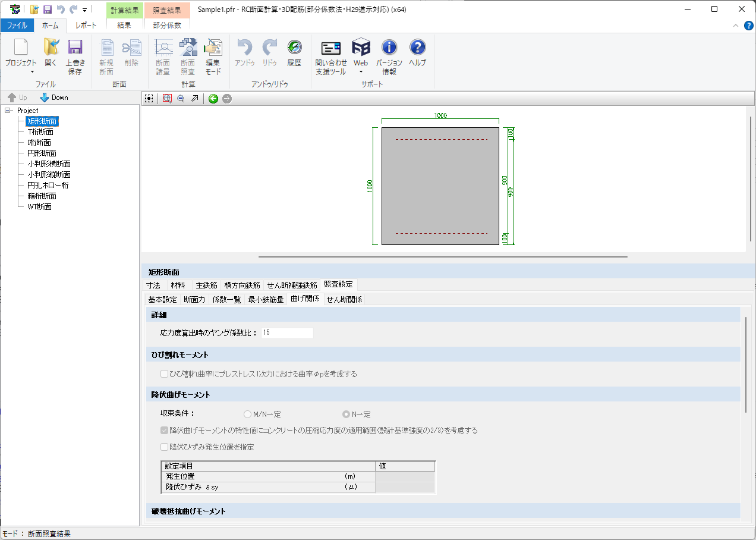Select the N一定 radio button
The height and width of the screenshot is (540, 756).
(346, 415)
